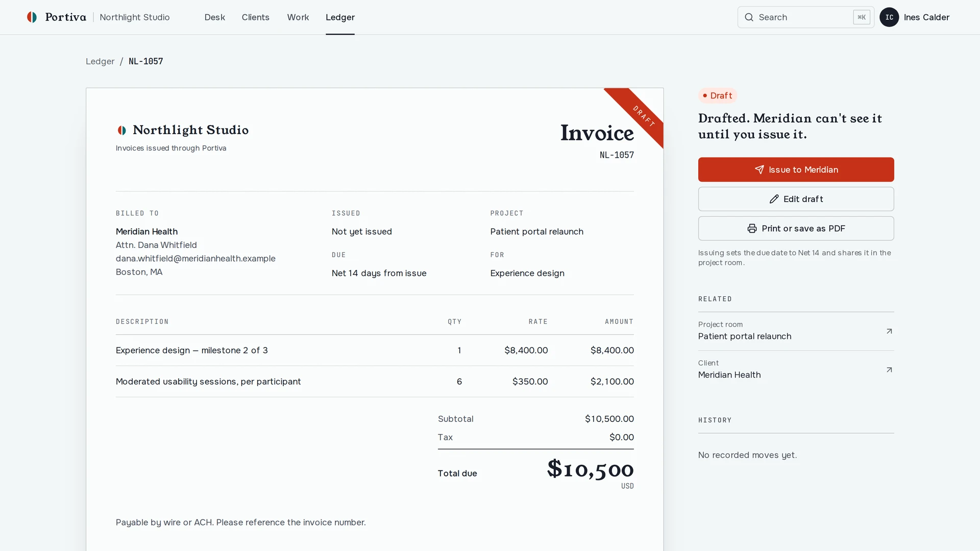The width and height of the screenshot is (980, 551).
Task: Click Ines Calder account name
Action: click(x=926, y=17)
